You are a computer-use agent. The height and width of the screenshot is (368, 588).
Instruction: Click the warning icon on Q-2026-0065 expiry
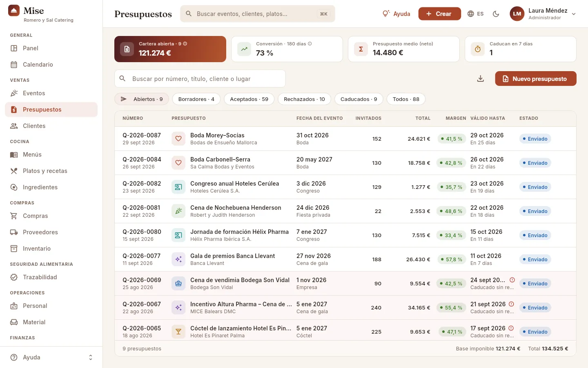[511, 328]
